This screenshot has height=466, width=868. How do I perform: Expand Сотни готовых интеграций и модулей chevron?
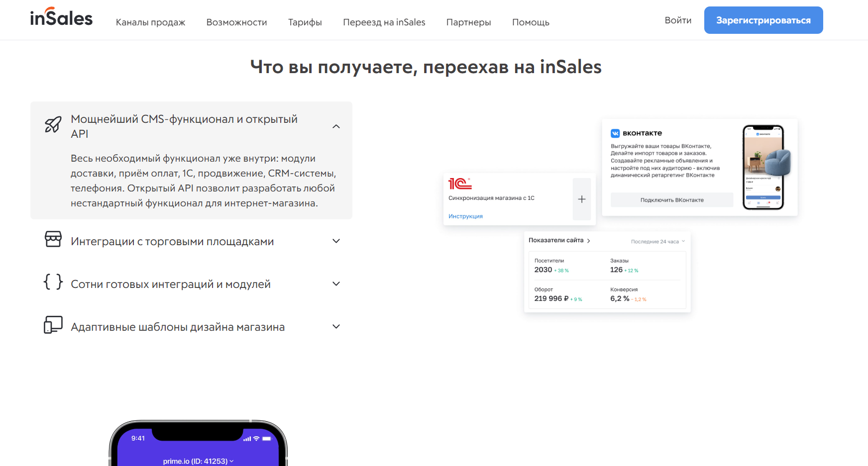[x=336, y=284]
